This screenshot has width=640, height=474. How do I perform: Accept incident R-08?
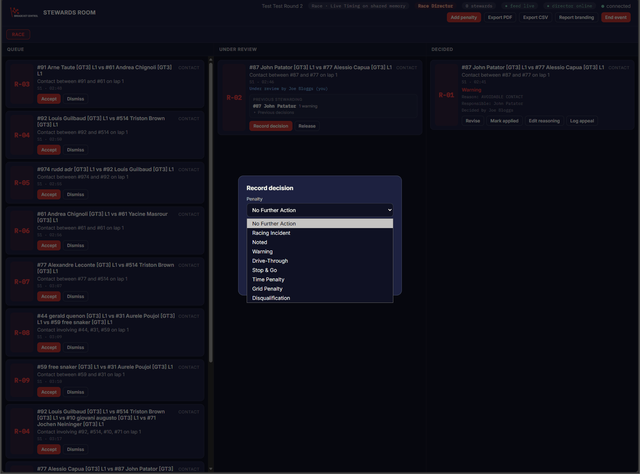pos(49,347)
